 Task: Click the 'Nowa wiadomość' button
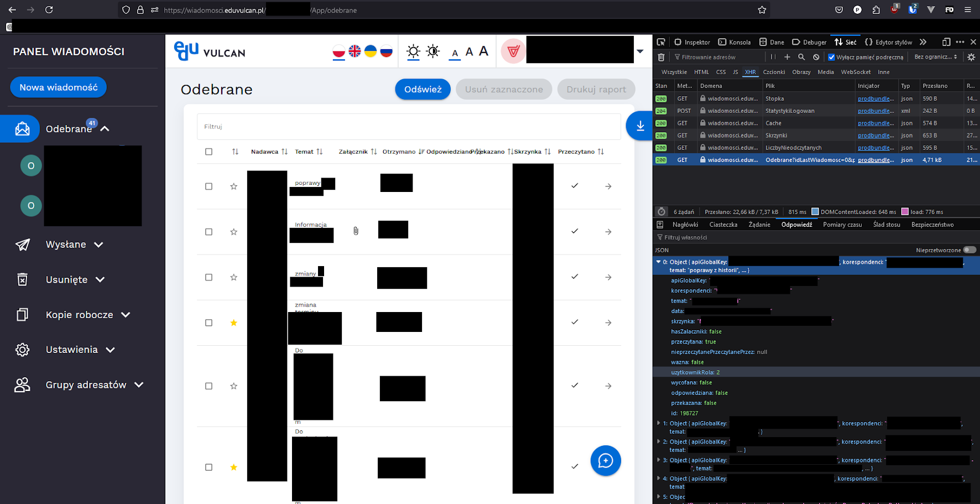point(58,87)
